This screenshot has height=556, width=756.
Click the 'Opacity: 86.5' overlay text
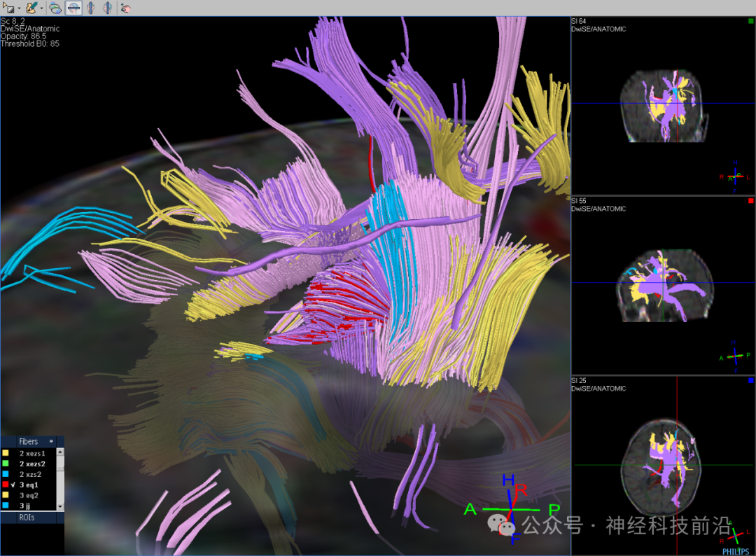[x=24, y=36]
